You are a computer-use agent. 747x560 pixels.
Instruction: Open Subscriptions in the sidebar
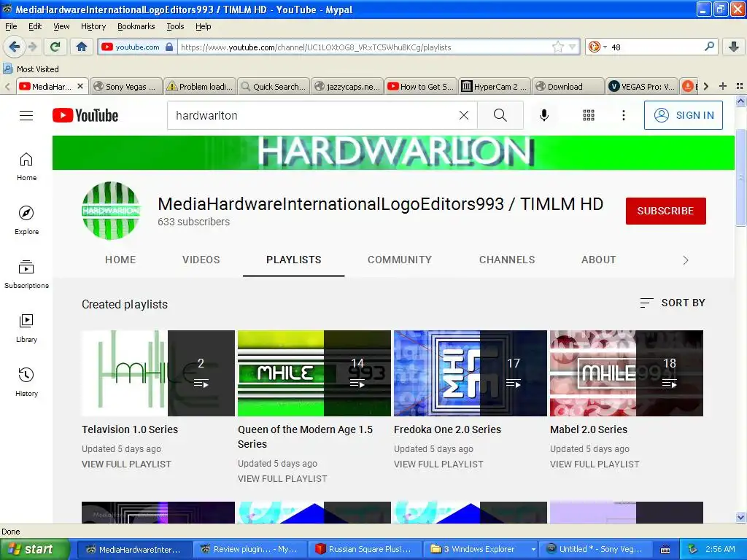click(x=26, y=275)
